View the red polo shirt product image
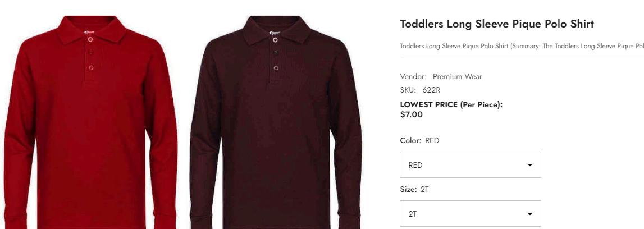Image resolution: width=644 pixels, height=229 pixels. click(91, 122)
